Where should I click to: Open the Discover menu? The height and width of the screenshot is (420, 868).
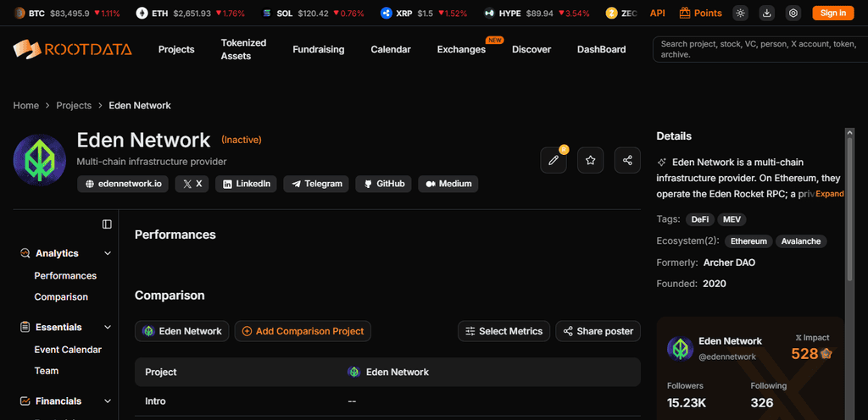click(531, 49)
